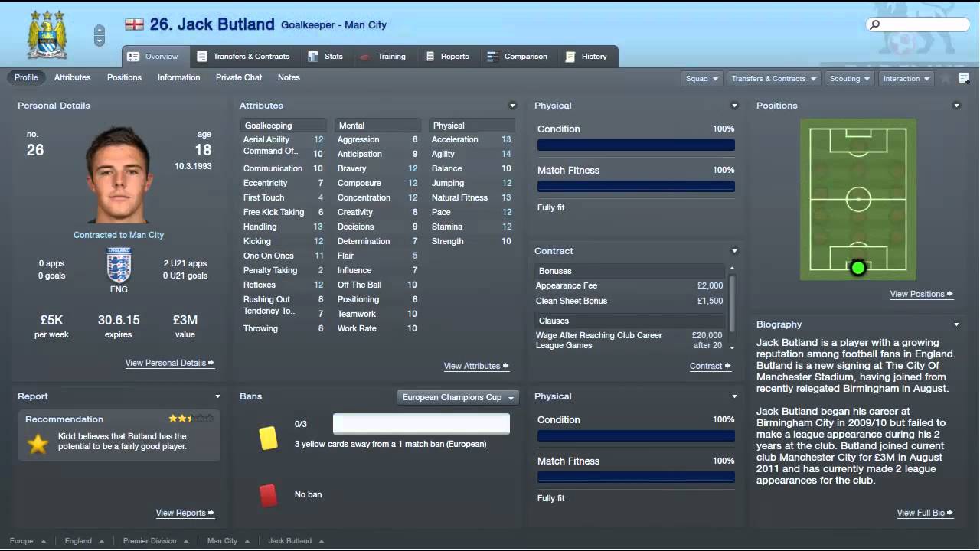Click View Positions link
This screenshot has width=980, height=551.
pos(922,294)
